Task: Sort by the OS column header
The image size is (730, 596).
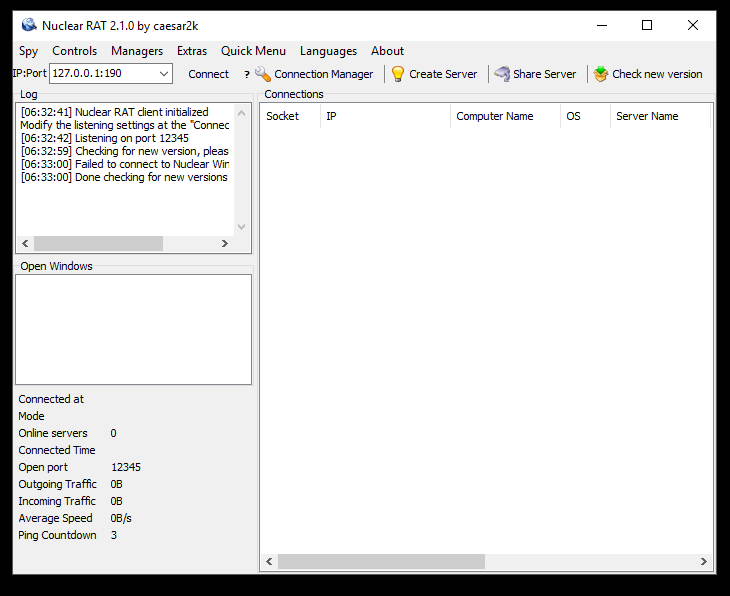Action: point(586,116)
